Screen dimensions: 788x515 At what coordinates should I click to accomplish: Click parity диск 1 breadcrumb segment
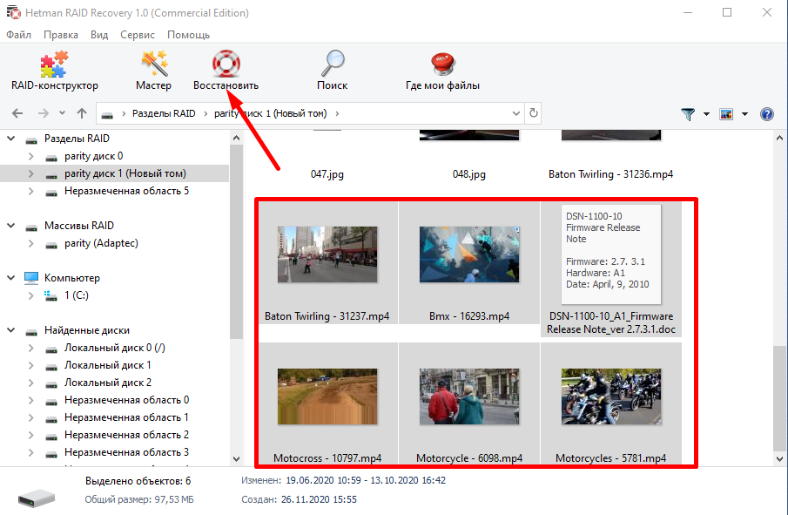tap(270, 114)
